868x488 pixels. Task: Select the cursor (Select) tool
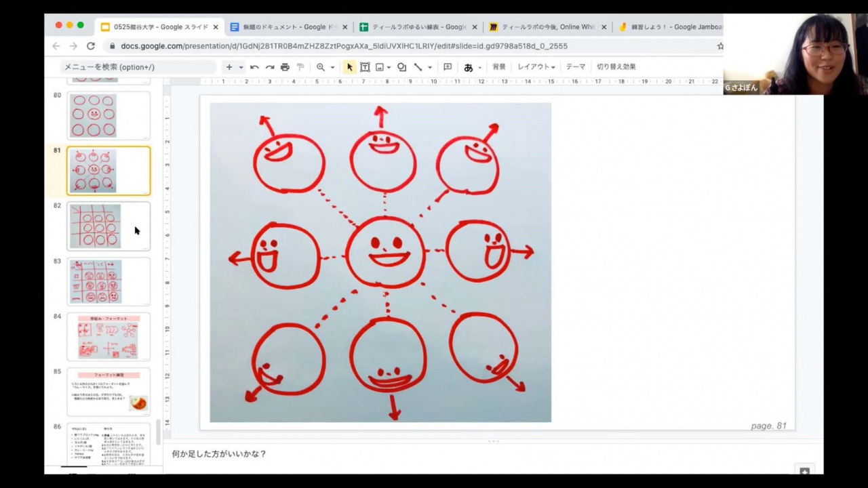[x=350, y=67]
